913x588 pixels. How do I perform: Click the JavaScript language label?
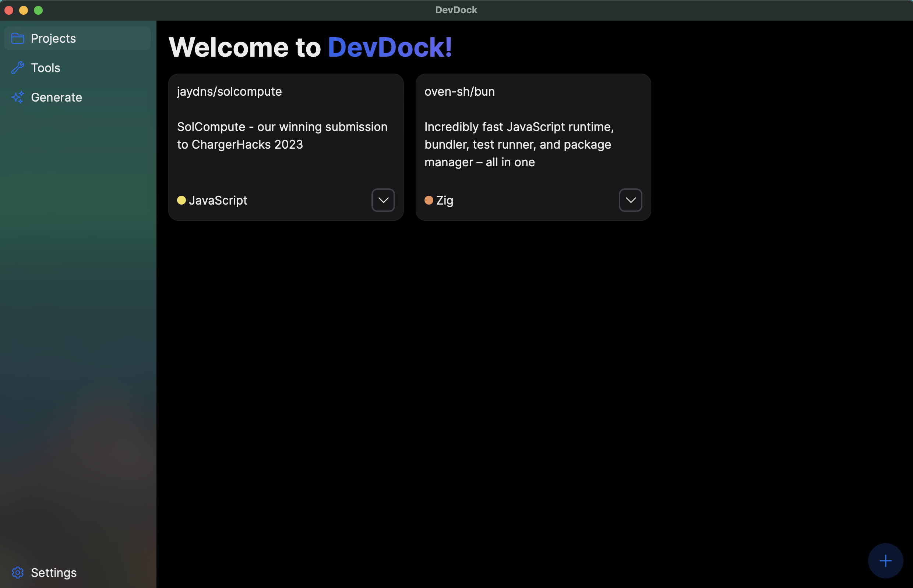(218, 201)
